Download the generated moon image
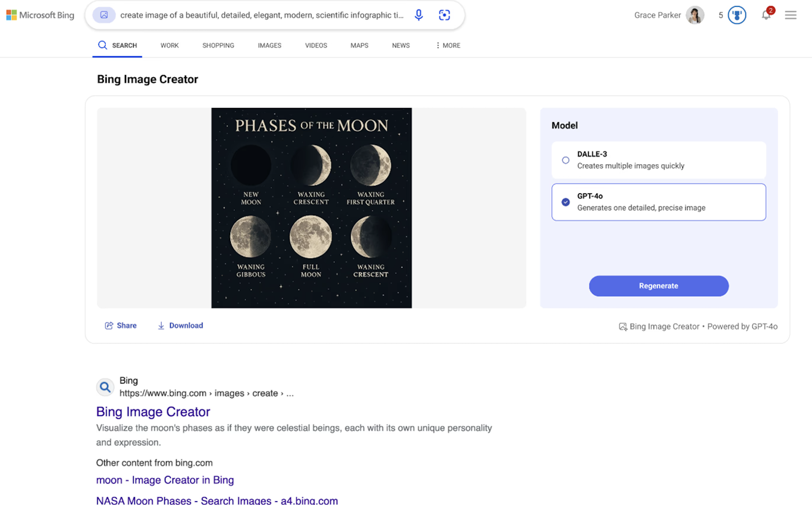The height and width of the screenshot is (505, 812). coord(180,325)
